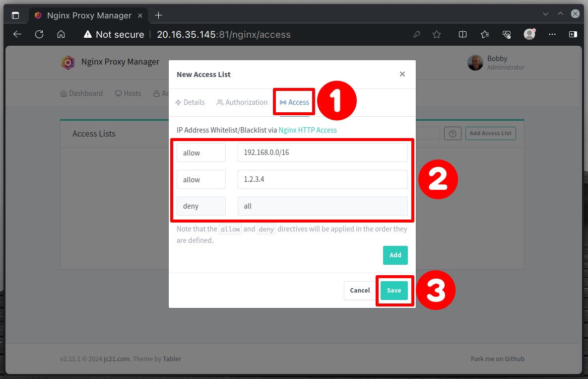
Task: Click the browser back arrow
Action: pos(17,34)
